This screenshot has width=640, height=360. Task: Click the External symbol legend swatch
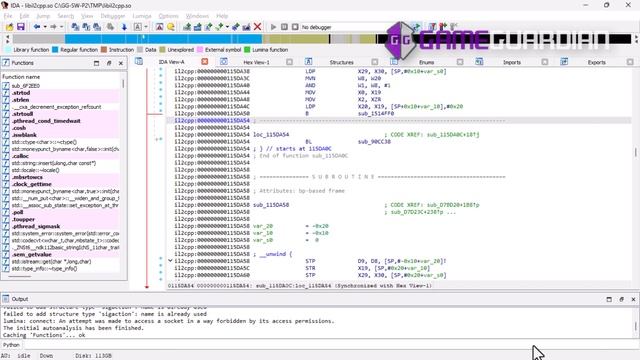200,50
